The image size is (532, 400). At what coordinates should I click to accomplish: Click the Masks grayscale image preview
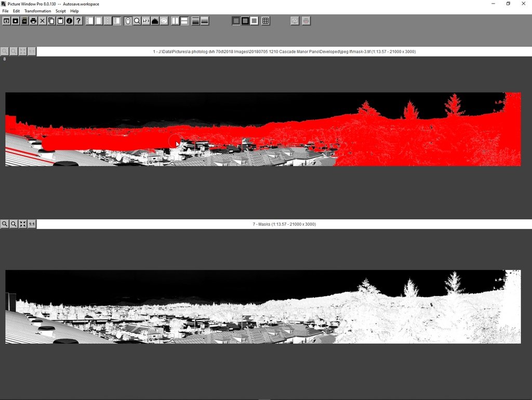click(x=263, y=306)
